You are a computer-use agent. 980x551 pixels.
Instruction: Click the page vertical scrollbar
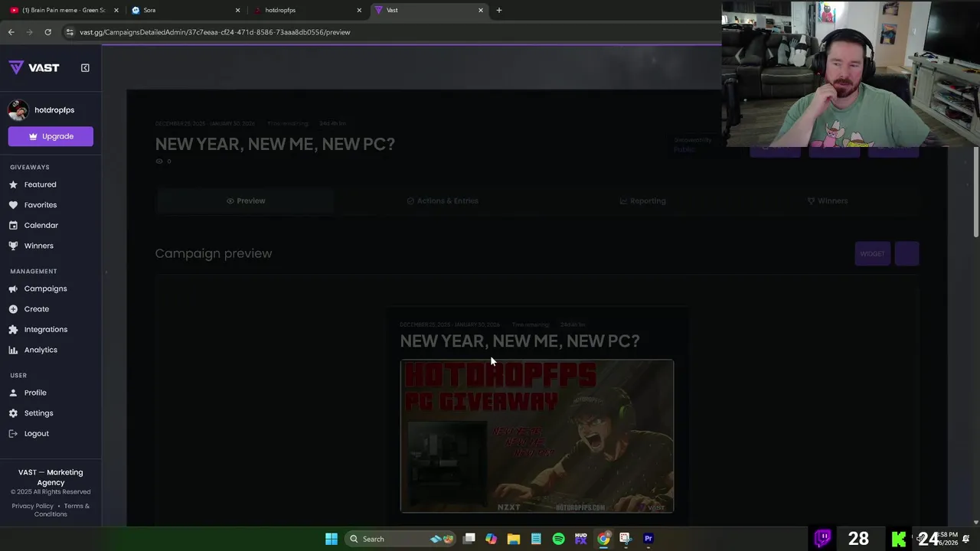pos(975,191)
